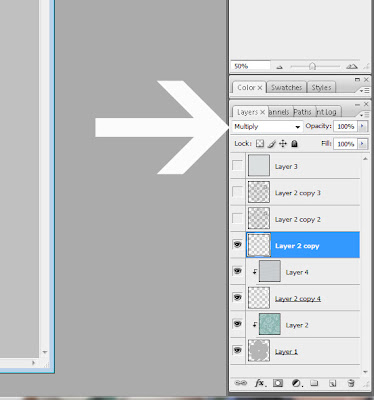374x400 pixels.
Task: Close the Color tab with its X
Action: coord(260,88)
